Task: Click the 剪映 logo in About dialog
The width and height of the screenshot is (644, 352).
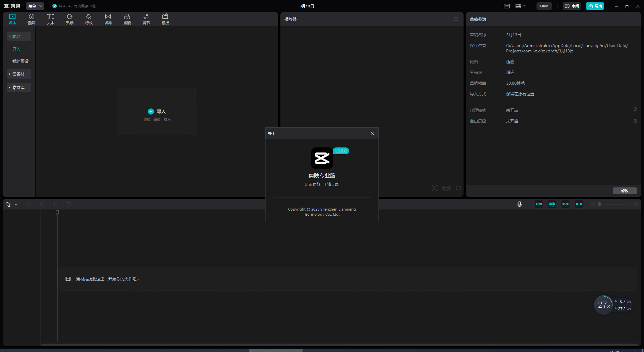Action: [x=322, y=158]
